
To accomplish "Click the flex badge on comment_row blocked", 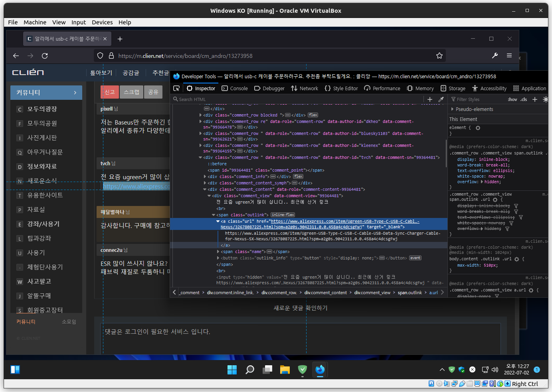I will tap(313, 115).
